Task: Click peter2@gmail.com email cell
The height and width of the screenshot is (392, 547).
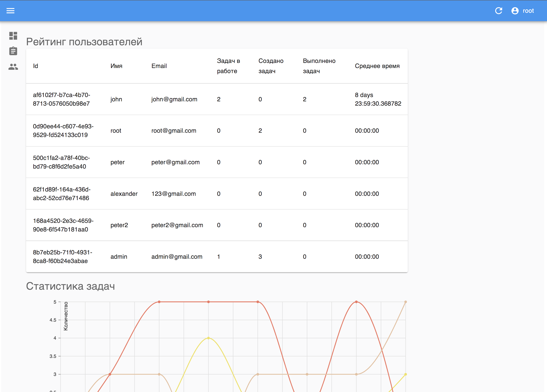Action: coord(177,225)
